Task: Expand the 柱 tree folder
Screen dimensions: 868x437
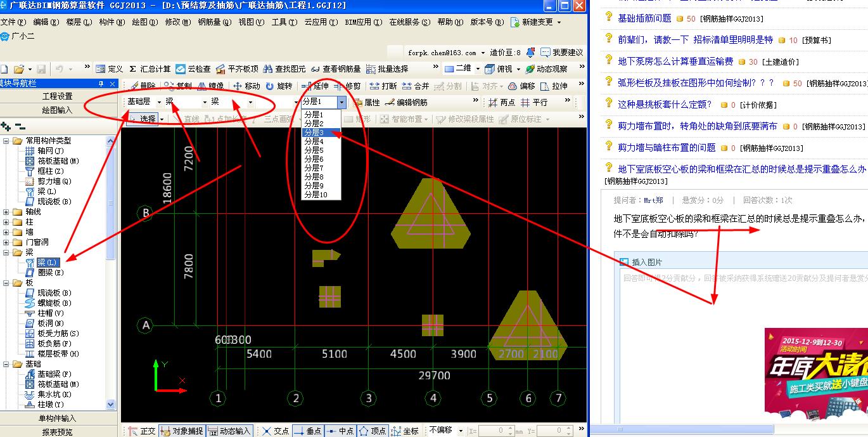Action: [6, 222]
